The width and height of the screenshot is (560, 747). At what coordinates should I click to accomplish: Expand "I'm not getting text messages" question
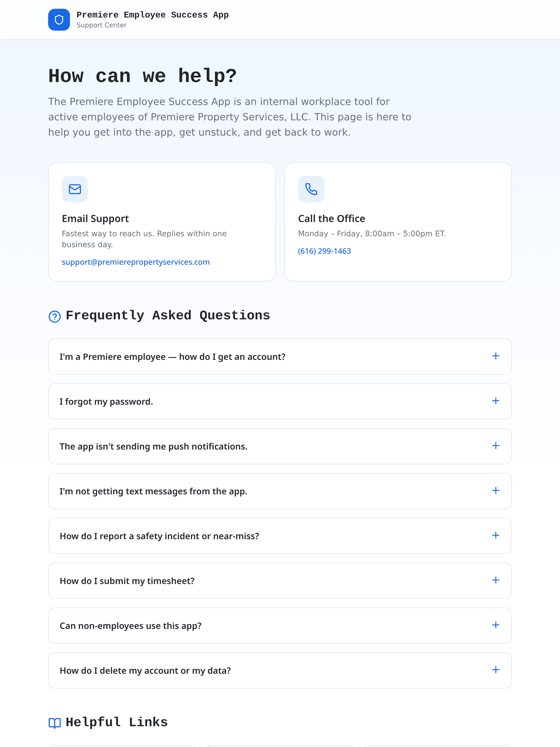280,491
